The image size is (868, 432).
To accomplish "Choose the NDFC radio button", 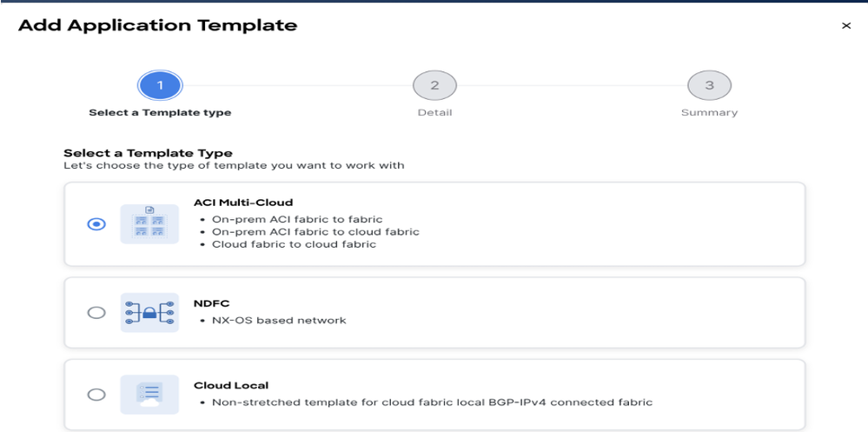I will tap(96, 313).
